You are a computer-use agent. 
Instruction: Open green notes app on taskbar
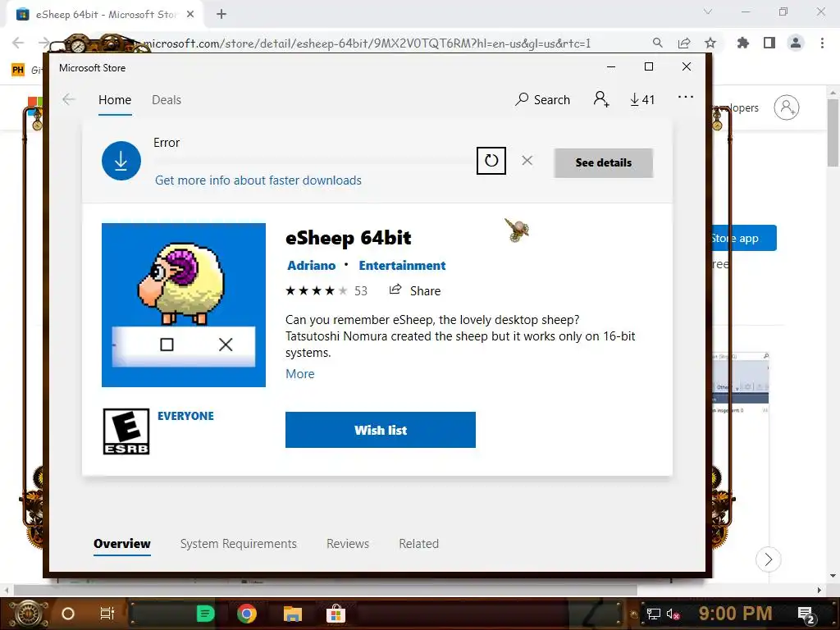[x=205, y=614]
